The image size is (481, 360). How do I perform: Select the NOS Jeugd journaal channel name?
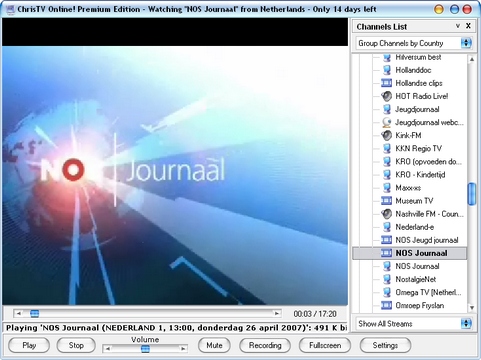tap(427, 240)
